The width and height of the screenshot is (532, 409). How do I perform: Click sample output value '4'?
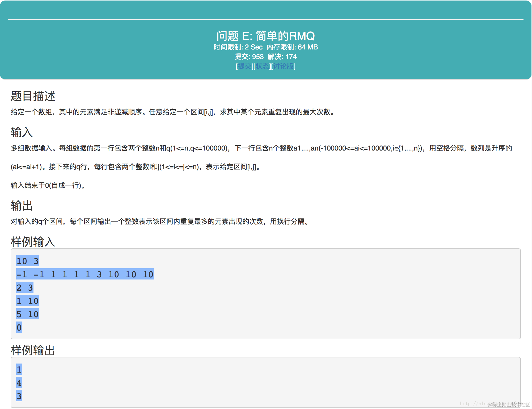point(19,383)
